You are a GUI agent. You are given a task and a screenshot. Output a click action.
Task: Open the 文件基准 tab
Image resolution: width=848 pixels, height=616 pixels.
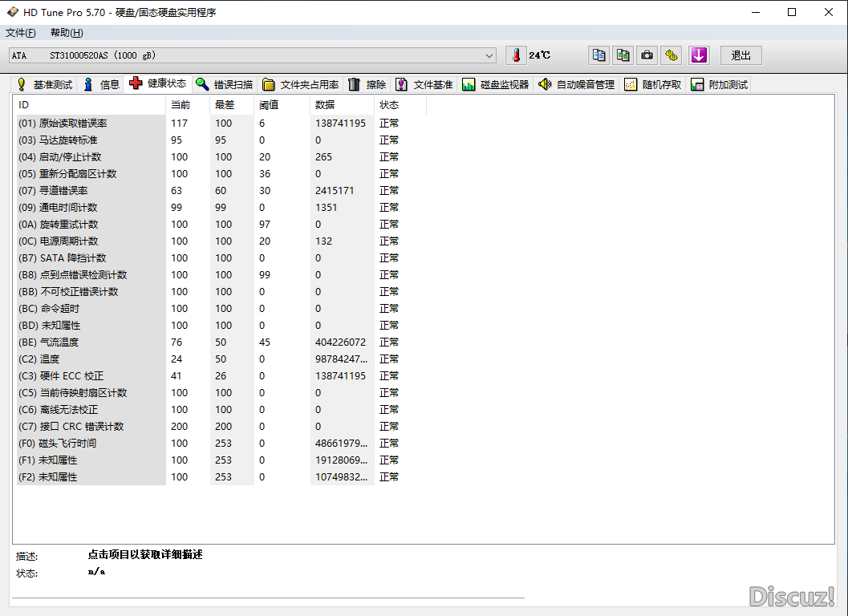(x=424, y=84)
